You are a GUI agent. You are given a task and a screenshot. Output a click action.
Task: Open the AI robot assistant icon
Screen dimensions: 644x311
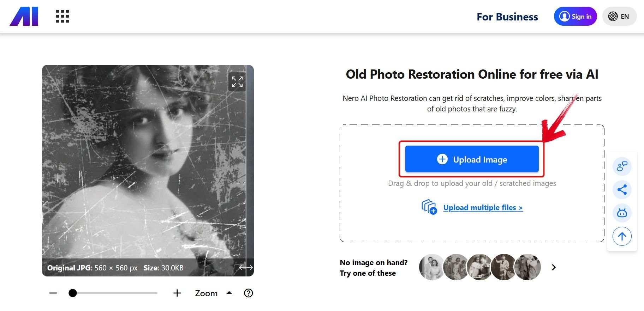(622, 213)
